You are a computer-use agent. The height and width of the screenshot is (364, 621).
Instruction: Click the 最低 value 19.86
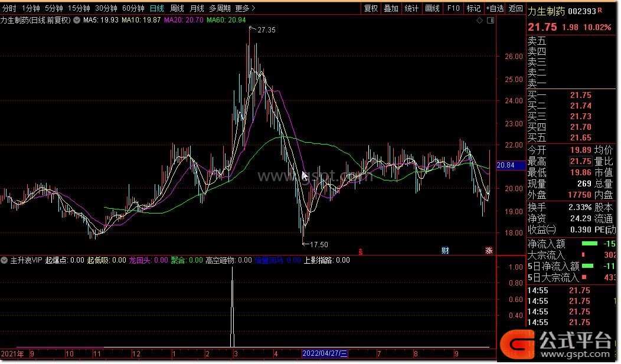581,172
